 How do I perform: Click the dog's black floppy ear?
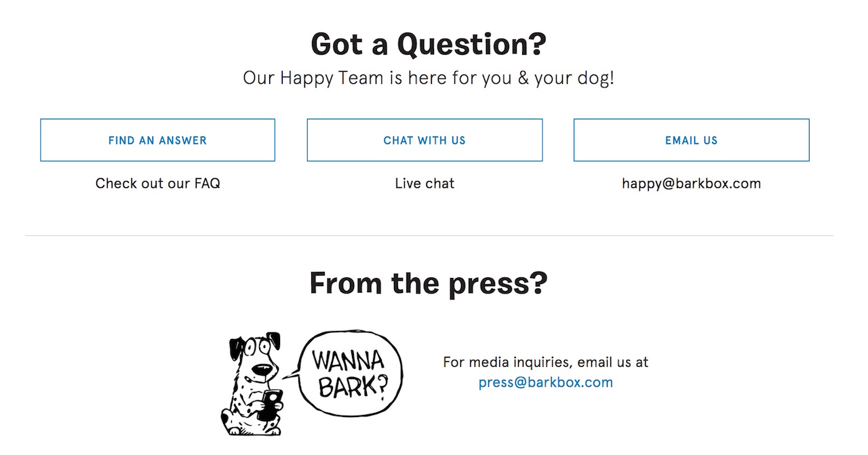click(x=236, y=349)
